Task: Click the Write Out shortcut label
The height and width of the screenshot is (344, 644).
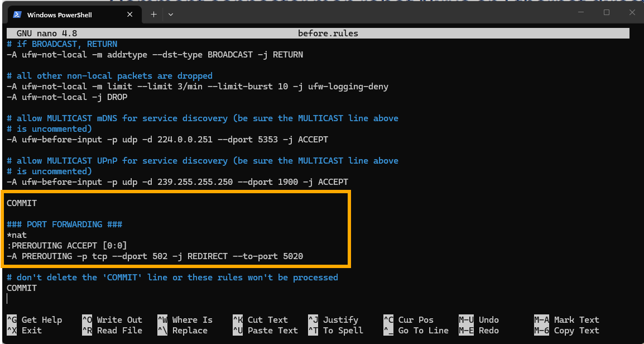Action: [x=119, y=320]
